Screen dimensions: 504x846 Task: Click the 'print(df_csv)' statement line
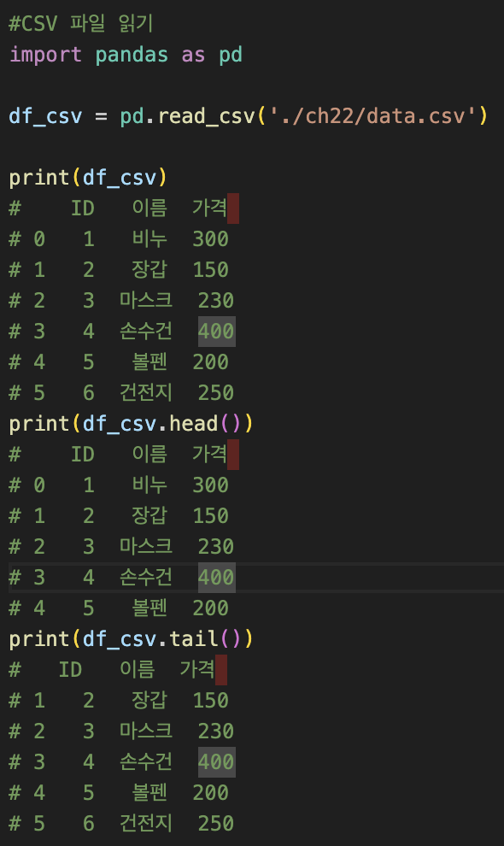pyautogui.click(x=88, y=178)
